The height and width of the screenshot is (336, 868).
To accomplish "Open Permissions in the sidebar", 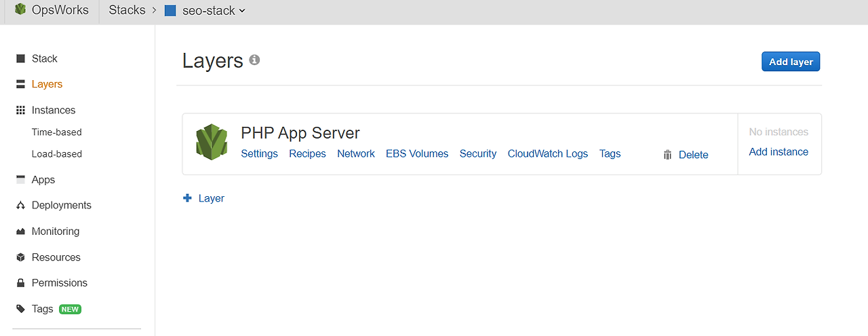I will tap(60, 283).
